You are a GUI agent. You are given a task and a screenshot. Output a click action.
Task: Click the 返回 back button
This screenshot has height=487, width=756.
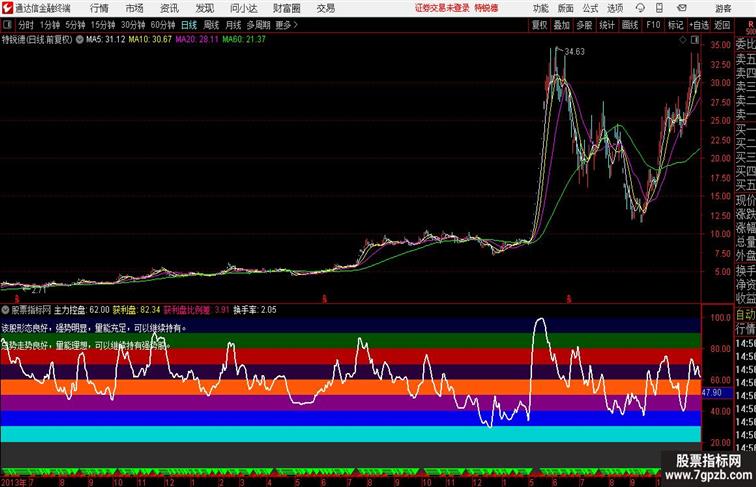722,25
